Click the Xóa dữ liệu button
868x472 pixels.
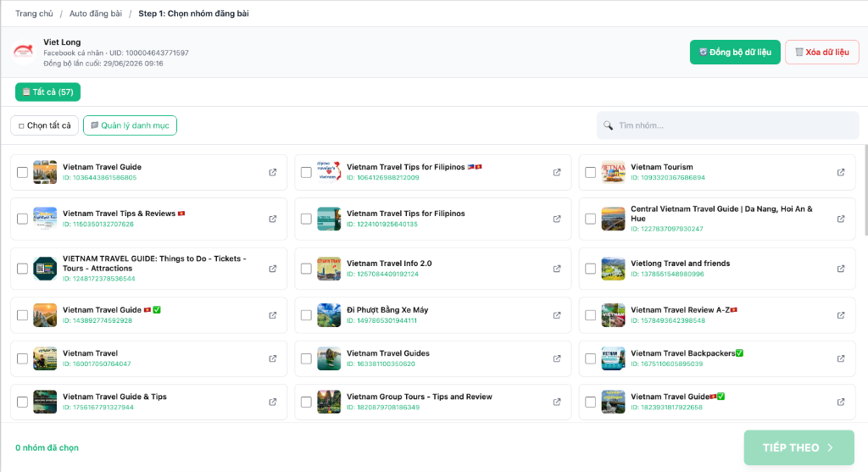click(x=822, y=52)
